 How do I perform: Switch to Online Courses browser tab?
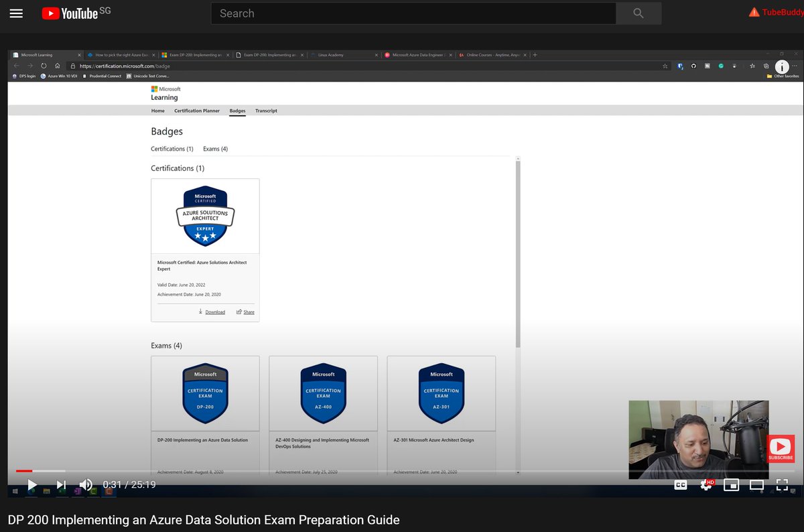(x=493, y=55)
